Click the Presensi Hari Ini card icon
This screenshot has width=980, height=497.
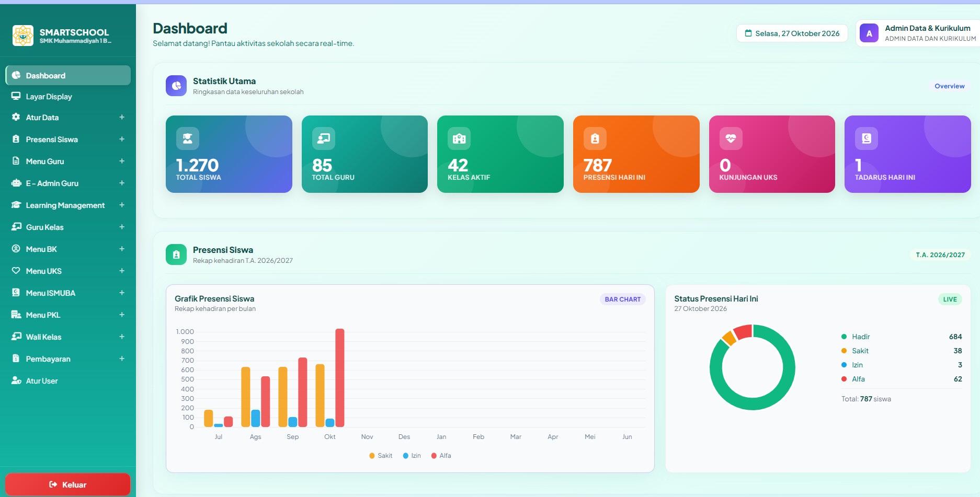click(595, 138)
